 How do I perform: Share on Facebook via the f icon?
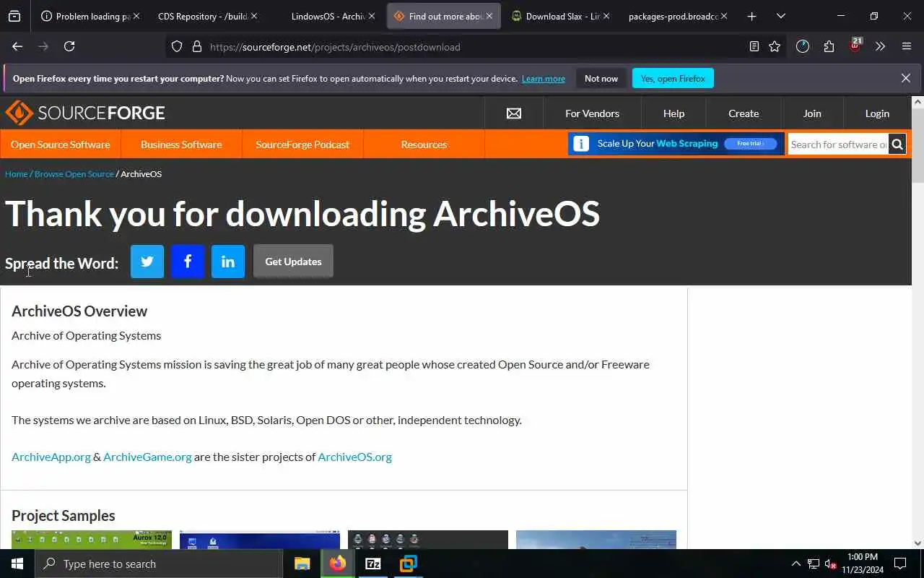click(x=188, y=262)
